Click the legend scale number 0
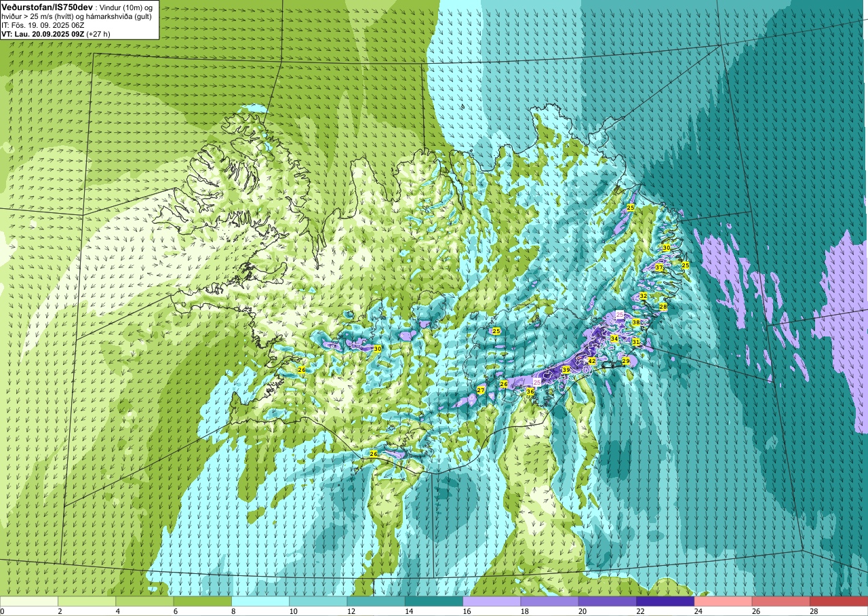The image size is (868, 616). [2, 611]
